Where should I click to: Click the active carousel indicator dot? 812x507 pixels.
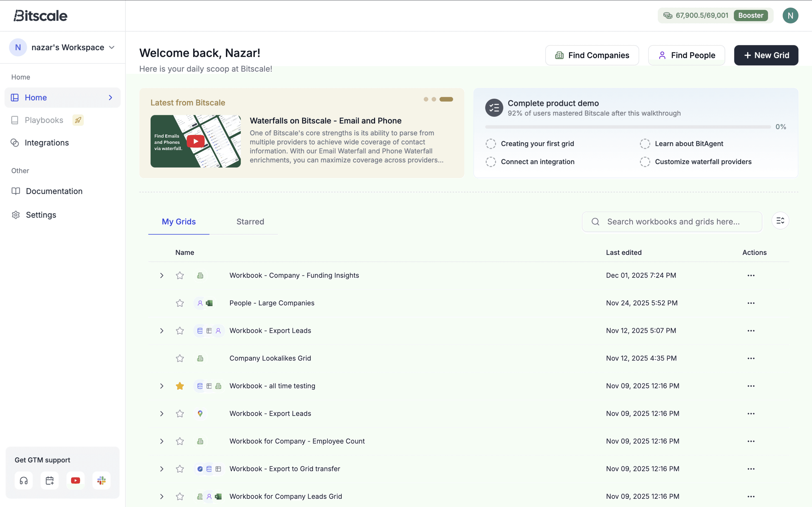(446, 99)
